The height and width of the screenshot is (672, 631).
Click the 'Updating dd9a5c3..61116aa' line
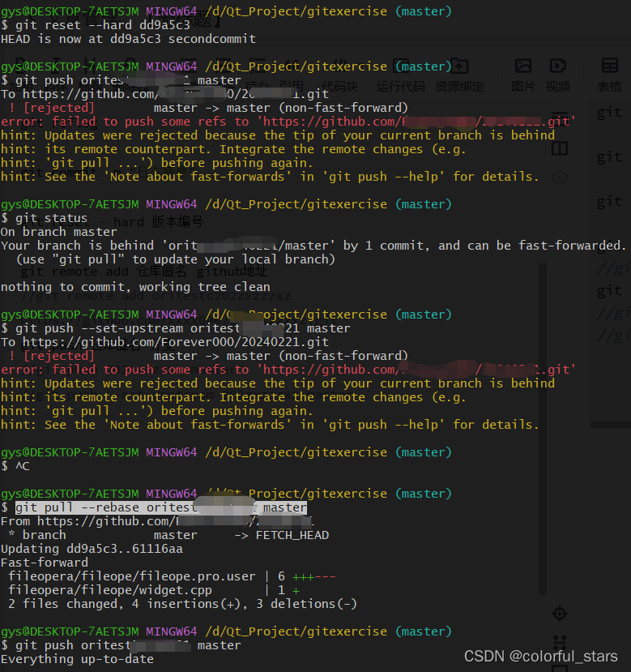[x=92, y=549]
